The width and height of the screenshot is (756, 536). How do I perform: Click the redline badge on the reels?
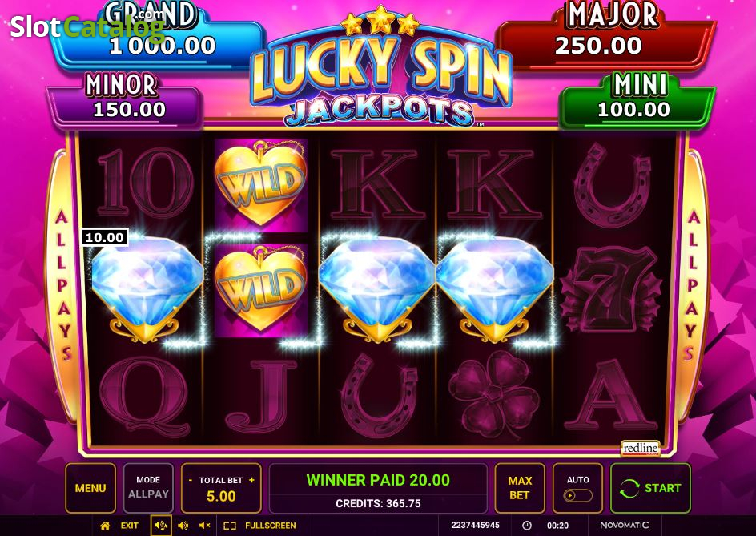(641, 448)
